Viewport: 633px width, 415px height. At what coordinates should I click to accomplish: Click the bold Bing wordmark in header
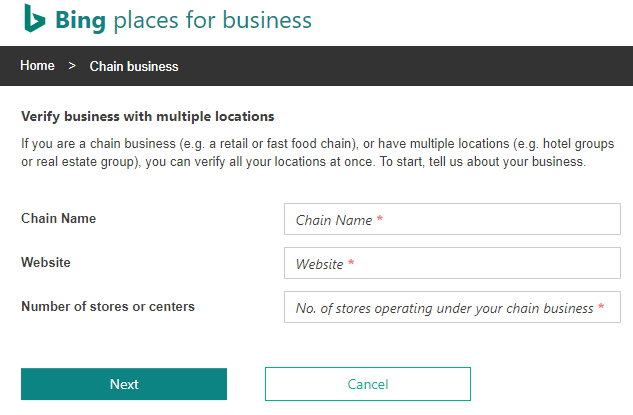click(x=82, y=20)
